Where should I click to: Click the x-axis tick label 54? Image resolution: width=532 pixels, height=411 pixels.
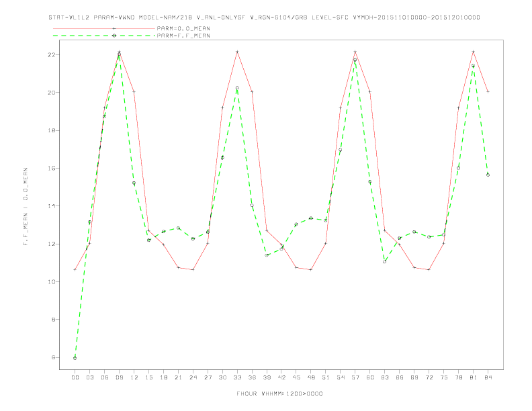click(341, 377)
